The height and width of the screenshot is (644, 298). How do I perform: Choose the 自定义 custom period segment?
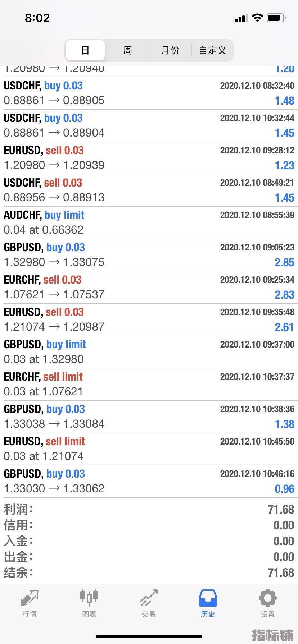pyautogui.click(x=212, y=50)
